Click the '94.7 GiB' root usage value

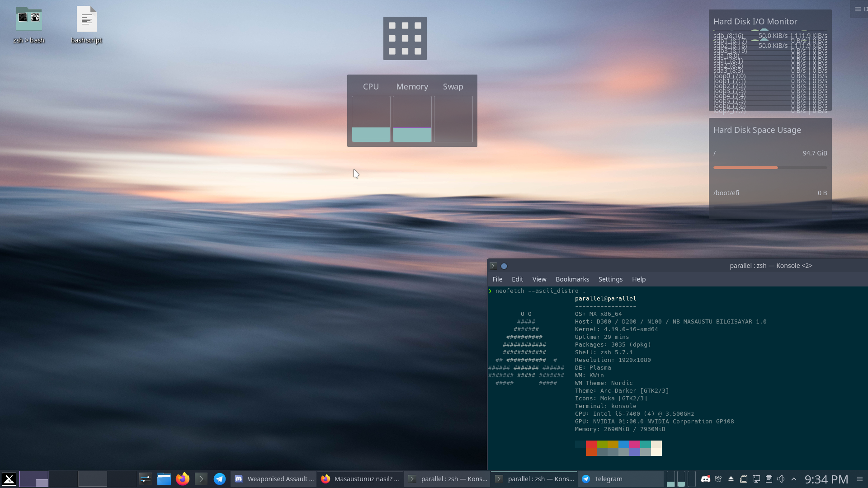click(815, 153)
